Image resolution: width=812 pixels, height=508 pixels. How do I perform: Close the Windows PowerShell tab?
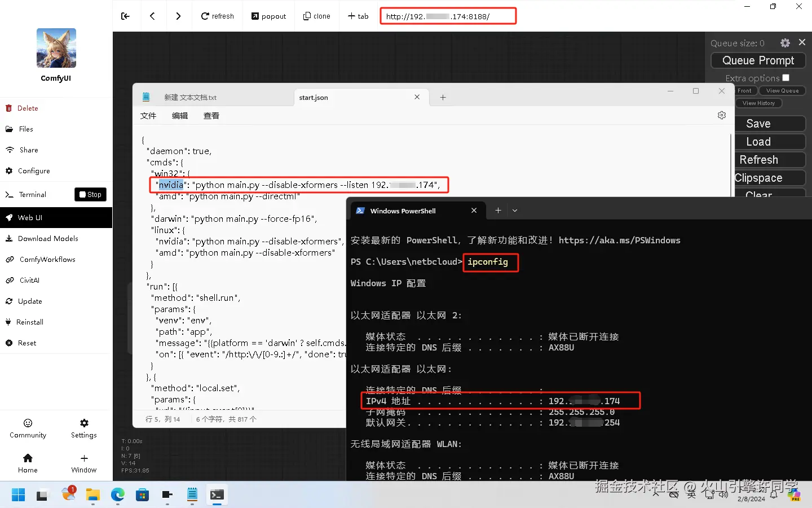click(x=474, y=211)
